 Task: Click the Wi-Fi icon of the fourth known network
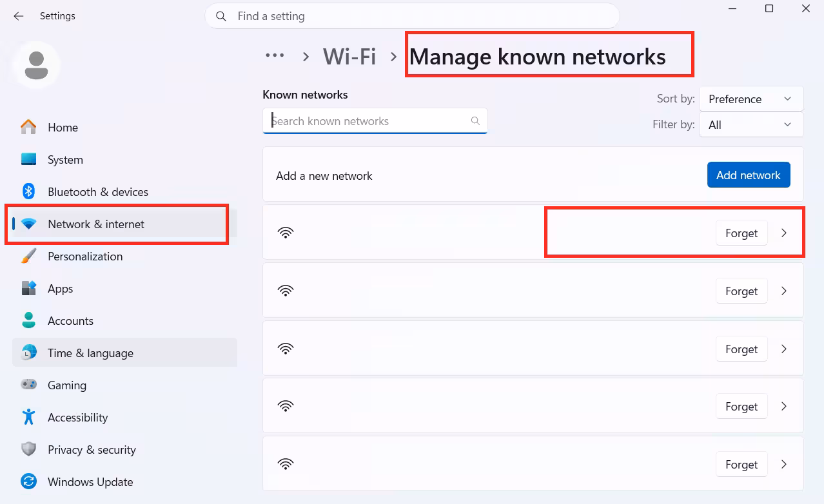pyautogui.click(x=286, y=406)
